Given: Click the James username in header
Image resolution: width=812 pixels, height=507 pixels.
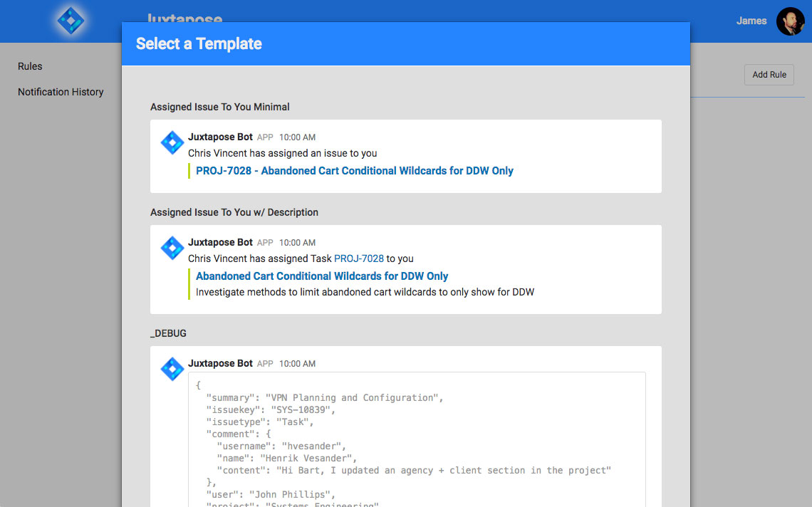Looking at the screenshot, I should (751, 21).
